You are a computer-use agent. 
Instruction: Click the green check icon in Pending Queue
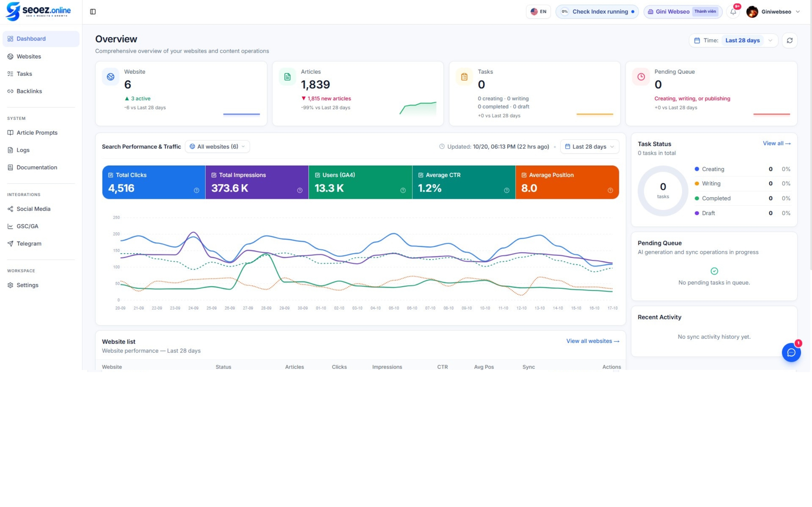click(x=714, y=271)
